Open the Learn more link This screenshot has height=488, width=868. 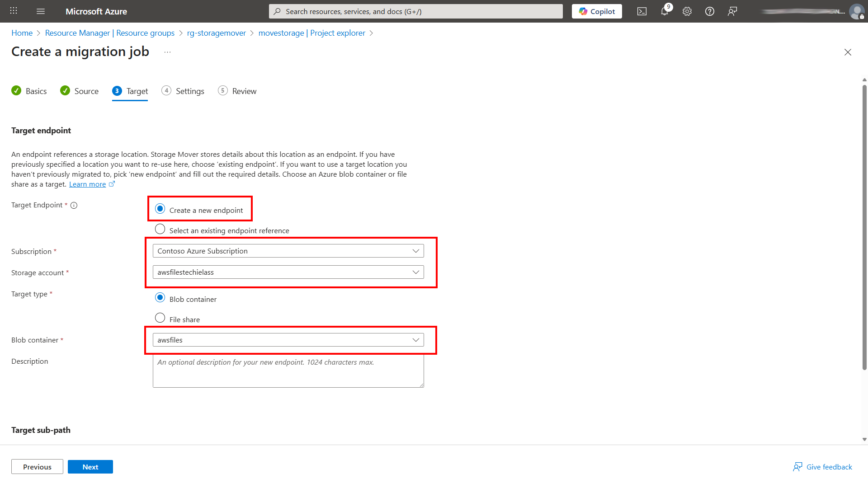[x=88, y=184]
